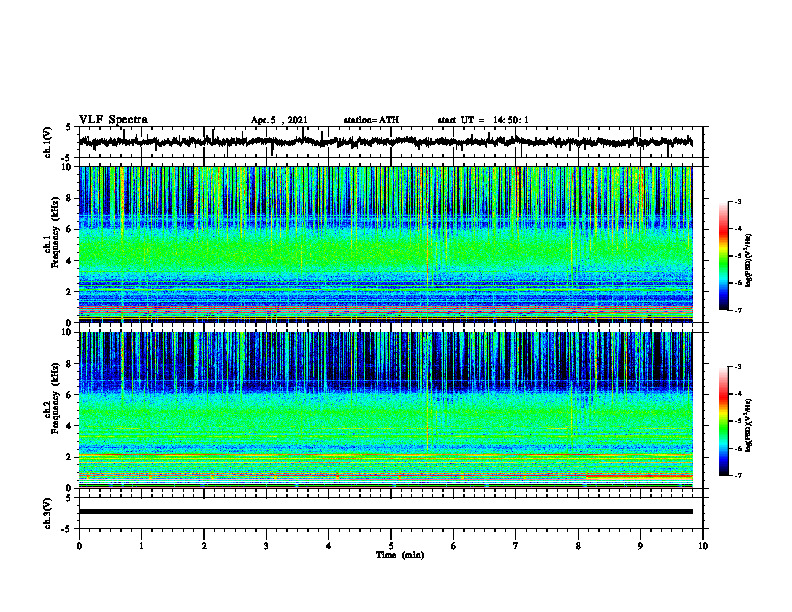Click the ch.1 colorbar log(PSD) label
Viewport: 792px width, 612px height.
pos(749,260)
